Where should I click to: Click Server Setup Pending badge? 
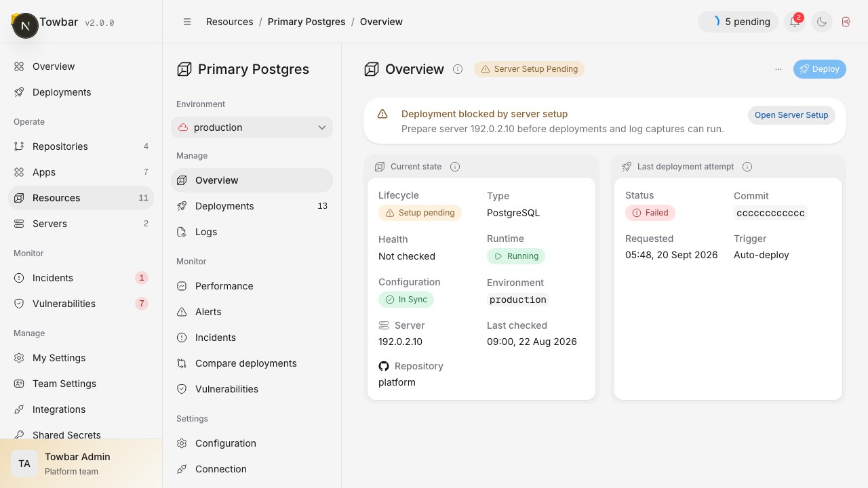tap(529, 69)
